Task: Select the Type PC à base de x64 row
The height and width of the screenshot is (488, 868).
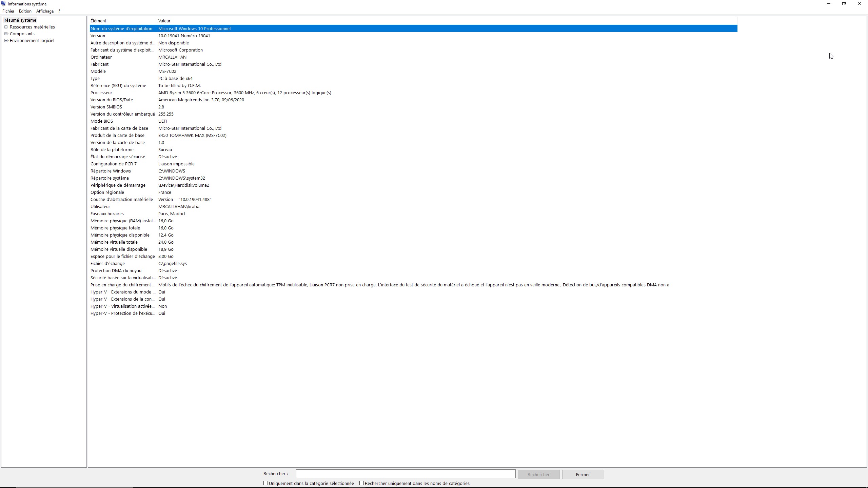Action: click(x=413, y=79)
